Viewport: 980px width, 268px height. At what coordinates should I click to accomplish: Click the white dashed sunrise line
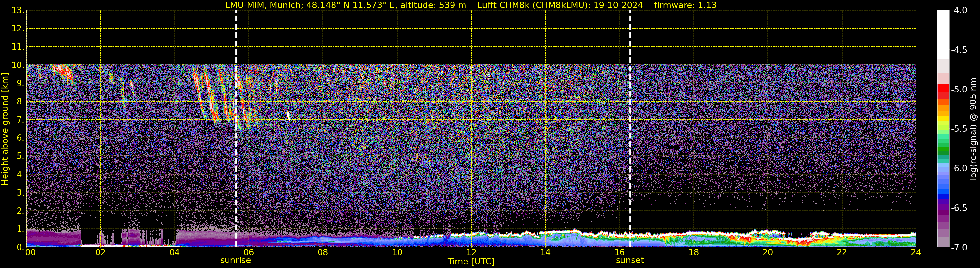click(x=236, y=129)
